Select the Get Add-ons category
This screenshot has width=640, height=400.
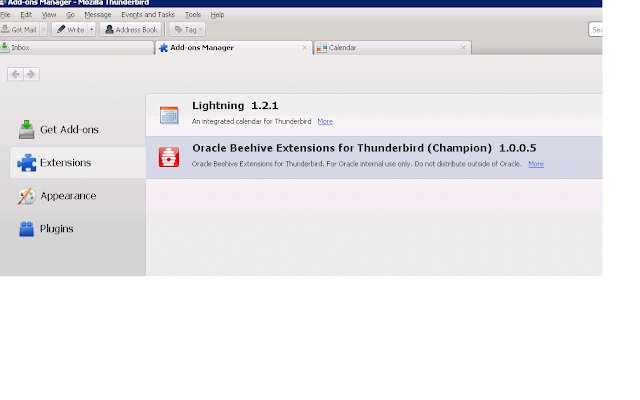tap(78, 129)
